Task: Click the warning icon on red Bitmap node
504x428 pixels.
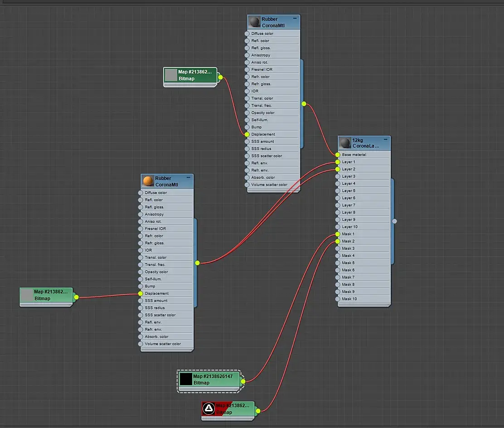Action: pyautogui.click(x=208, y=409)
